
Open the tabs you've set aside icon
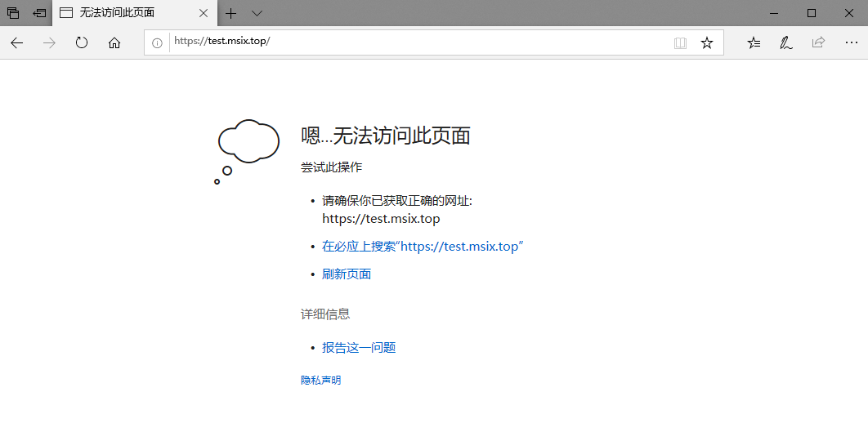[x=13, y=13]
